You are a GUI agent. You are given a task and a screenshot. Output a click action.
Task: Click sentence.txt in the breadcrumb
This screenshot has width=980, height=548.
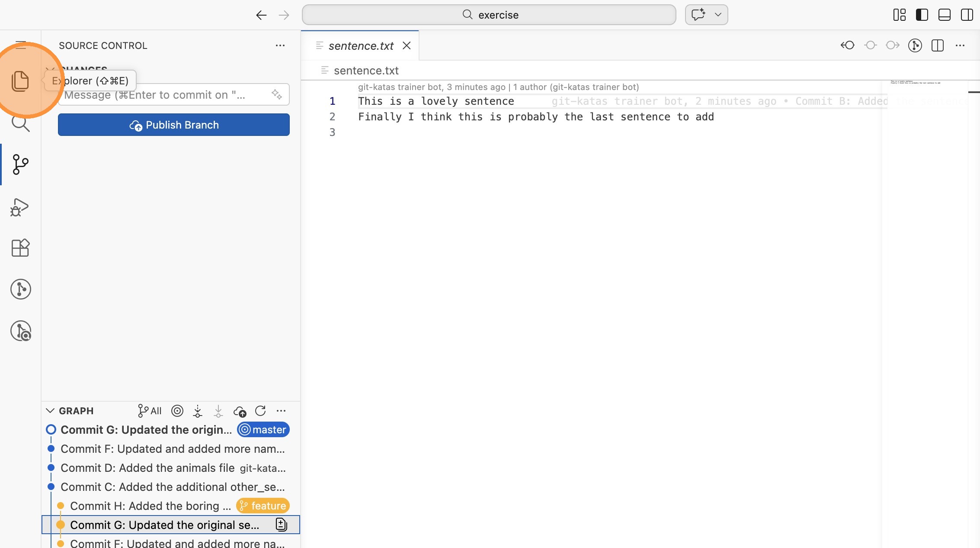[366, 71]
